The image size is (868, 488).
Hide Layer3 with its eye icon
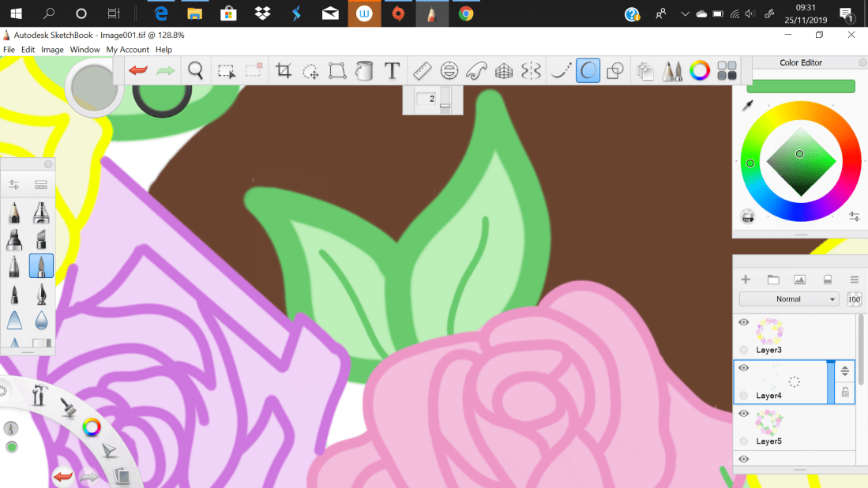pos(743,322)
